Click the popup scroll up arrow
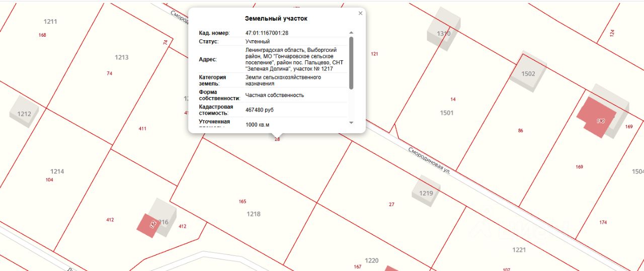 click(351, 33)
